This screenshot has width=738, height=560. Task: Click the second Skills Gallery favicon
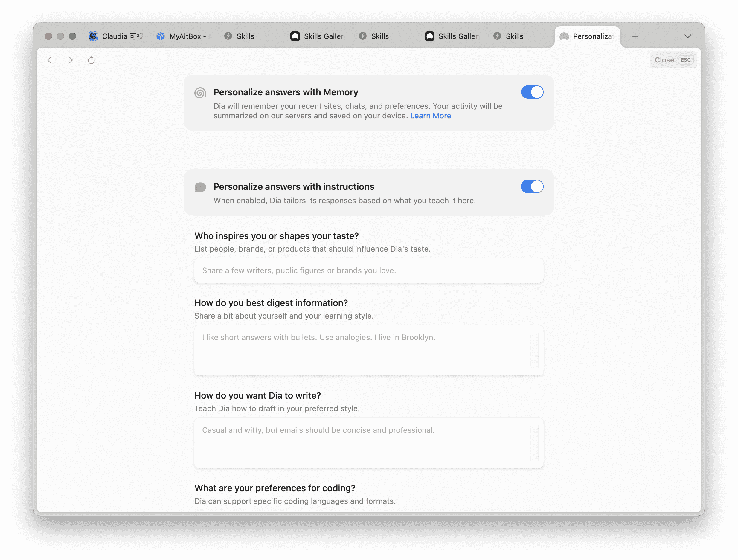click(x=429, y=36)
